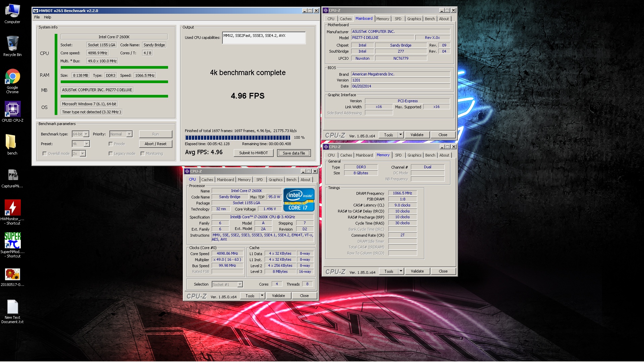
Task: Select New Text Document.txt icon
Action: pos(12,311)
